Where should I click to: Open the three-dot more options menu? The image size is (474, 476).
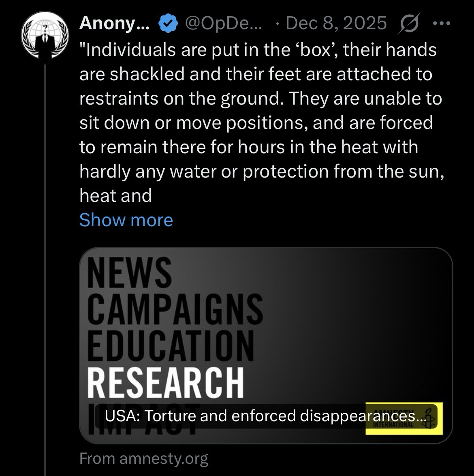[x=442, y=23]
